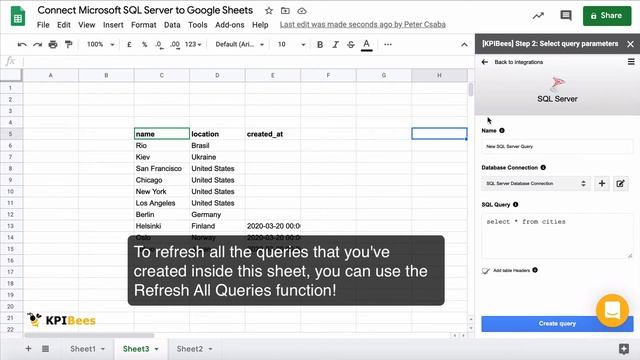Decrease decimal places
The height and width of the screenshot is (360, 640).
pyautogui.click(x=159, y=44)
